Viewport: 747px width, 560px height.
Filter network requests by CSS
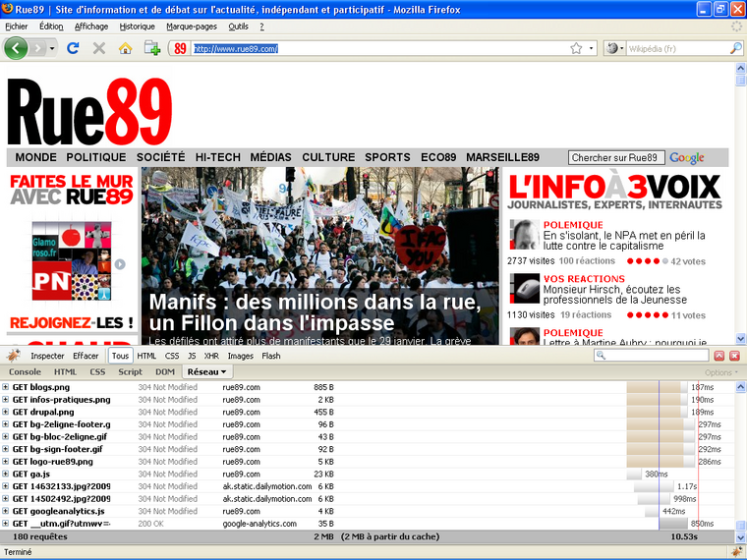click(172, 356)
